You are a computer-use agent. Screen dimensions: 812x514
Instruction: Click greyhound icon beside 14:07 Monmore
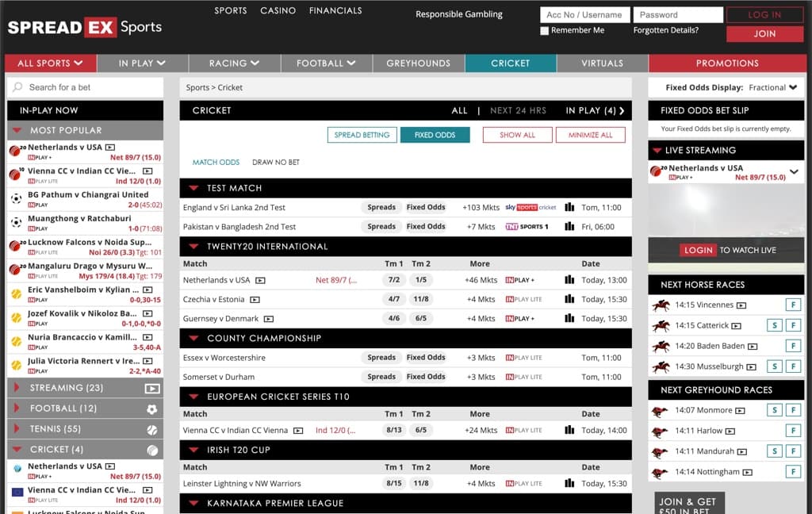(x=660, y=411)
